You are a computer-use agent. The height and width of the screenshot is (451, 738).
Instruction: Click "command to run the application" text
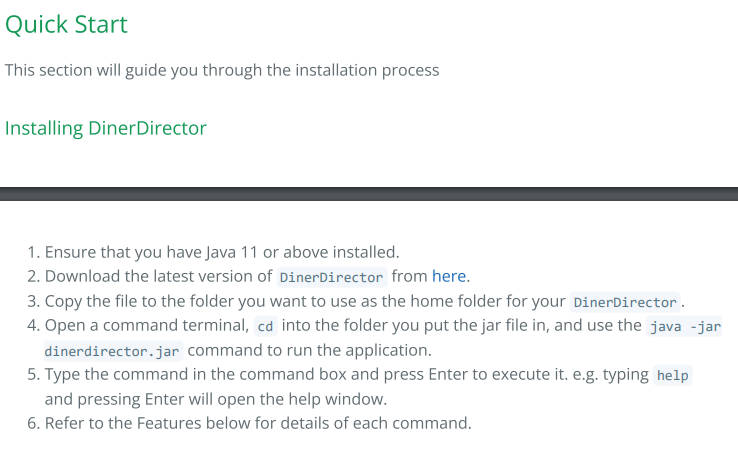(309, 350)
